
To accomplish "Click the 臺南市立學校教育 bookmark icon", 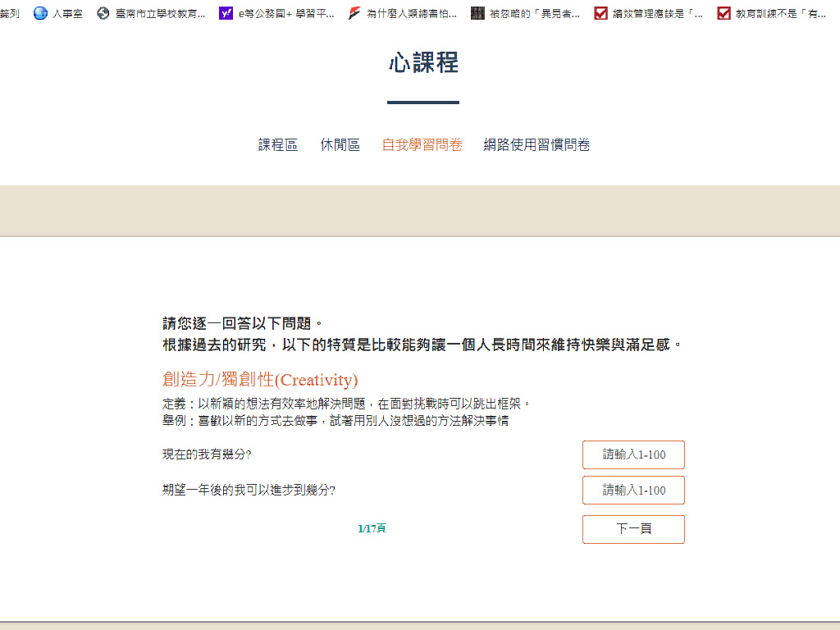I will (103, 13).
